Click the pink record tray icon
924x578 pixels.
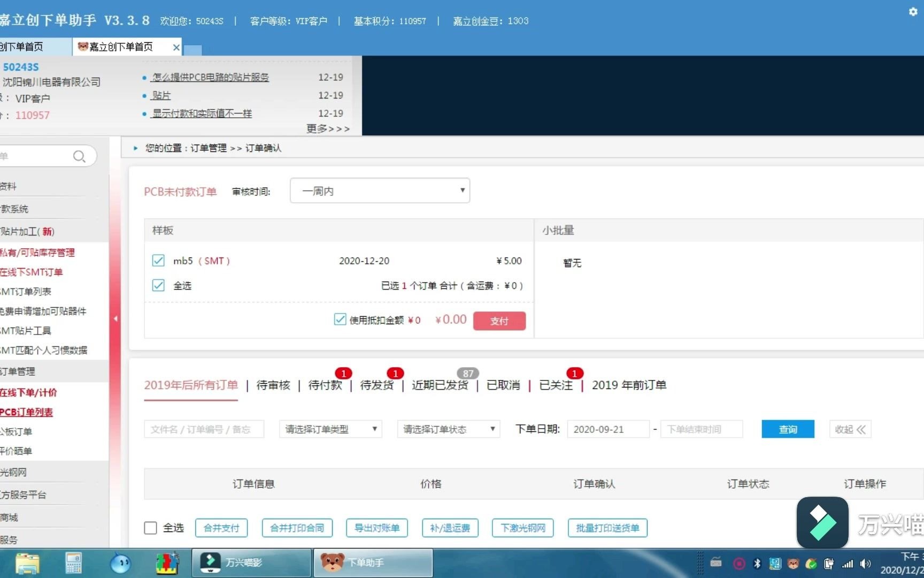pos(740,563)
